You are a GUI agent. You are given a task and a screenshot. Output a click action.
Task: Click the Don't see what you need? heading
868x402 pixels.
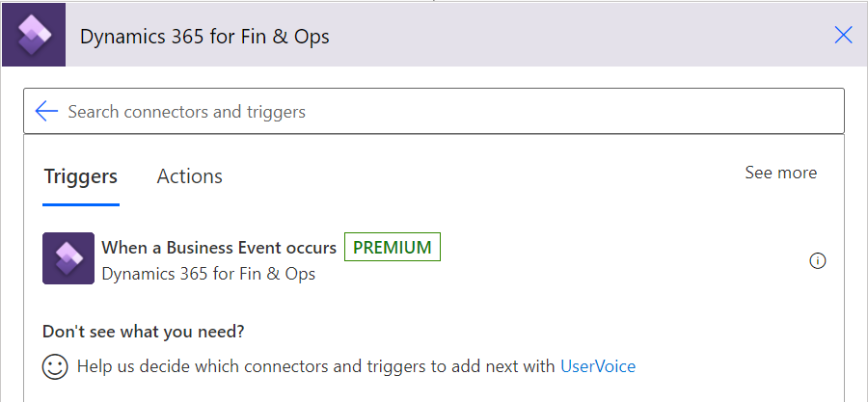pos(144,332)
